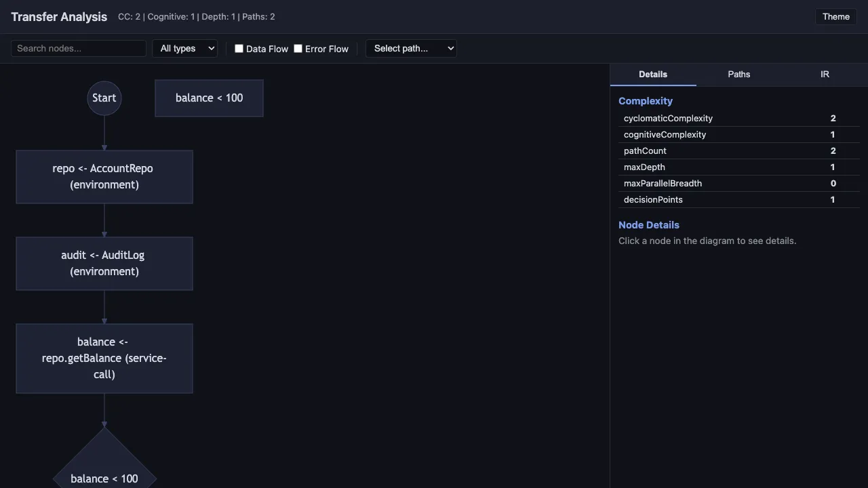Image resolution: width=868 pixels, height=488 pixels.
Task: Click the Theme button
Action: pyautogui.click(x=835, y=16)
